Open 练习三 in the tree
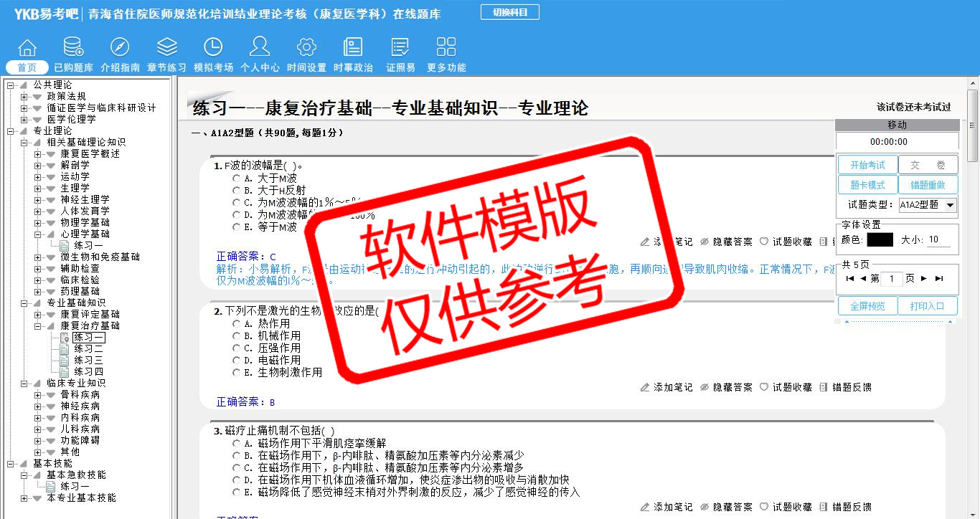Image resolution: width=980 pixels, height=519 pixels. tap(88, 360)
